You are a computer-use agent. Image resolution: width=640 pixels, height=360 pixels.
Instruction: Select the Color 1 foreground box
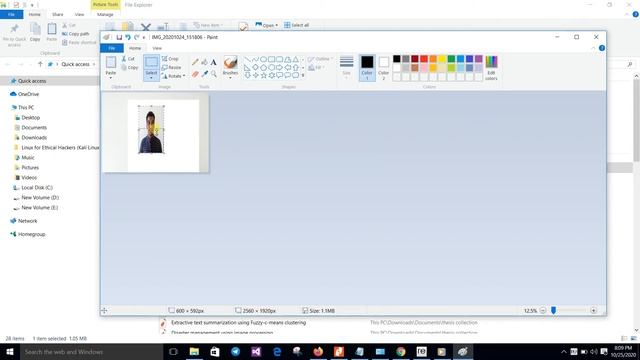point(367,67)
